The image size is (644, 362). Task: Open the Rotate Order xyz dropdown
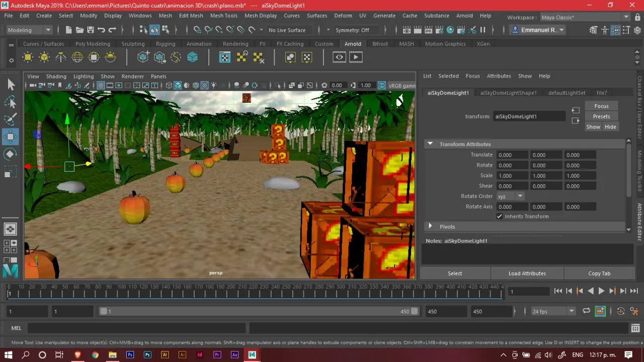click(510, 196)
